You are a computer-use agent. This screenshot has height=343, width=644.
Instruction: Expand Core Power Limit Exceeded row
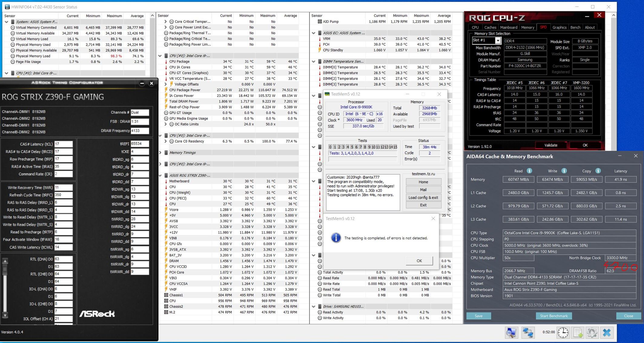(x=165, y=27)
